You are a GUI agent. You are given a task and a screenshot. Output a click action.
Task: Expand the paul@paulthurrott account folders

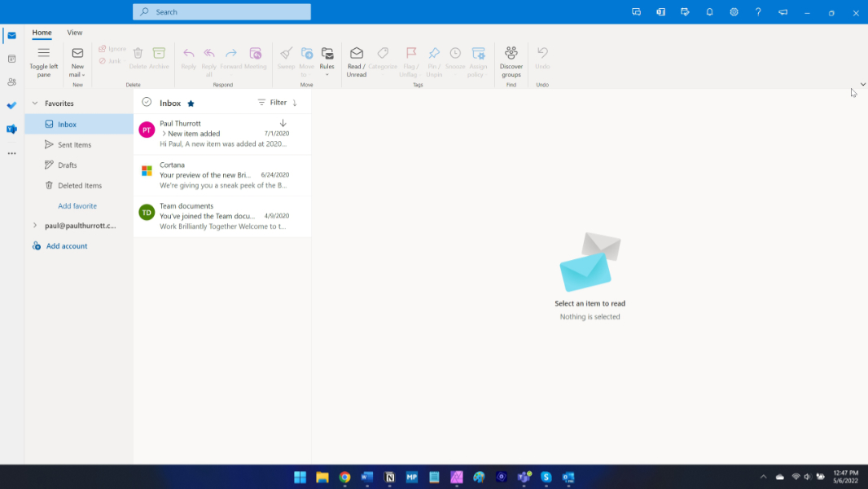pyautogui.click(x=35, y=226)
